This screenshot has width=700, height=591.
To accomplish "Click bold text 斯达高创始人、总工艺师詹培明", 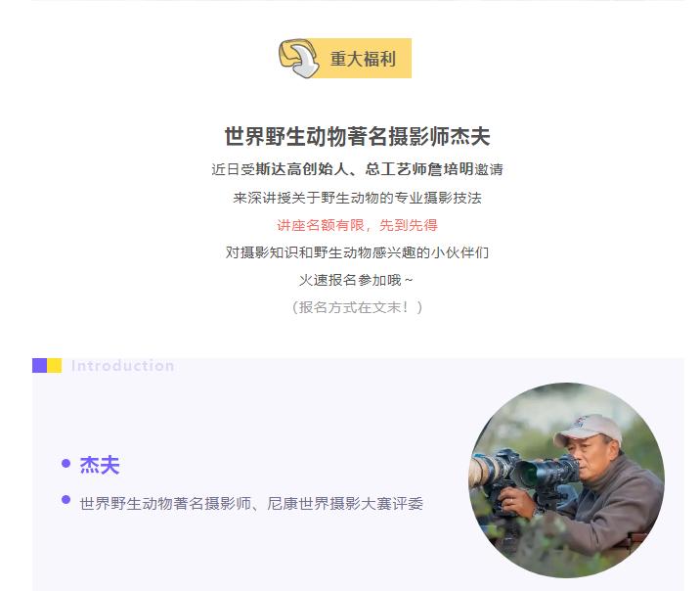I will tap(365, 169).
